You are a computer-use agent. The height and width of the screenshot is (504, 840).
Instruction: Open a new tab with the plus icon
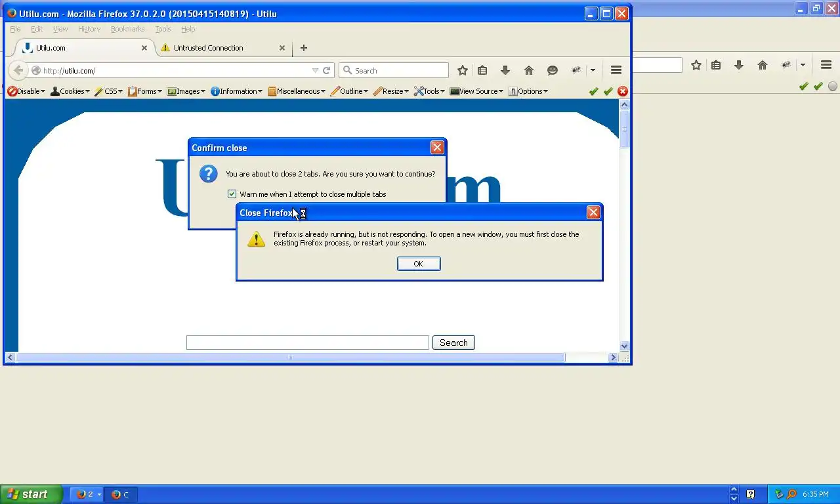point(303,48)
